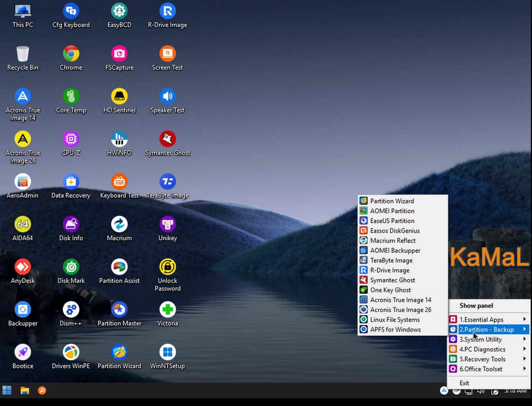Select the AnyDesk desktop icon

pyautogui.click(x=23, y=272)
